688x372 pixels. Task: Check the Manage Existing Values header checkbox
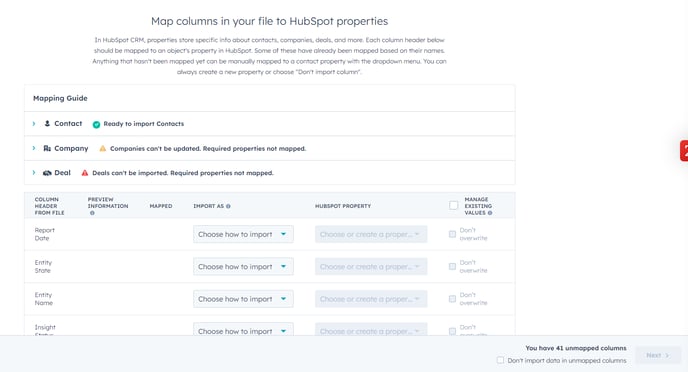[x=454, y=205]
